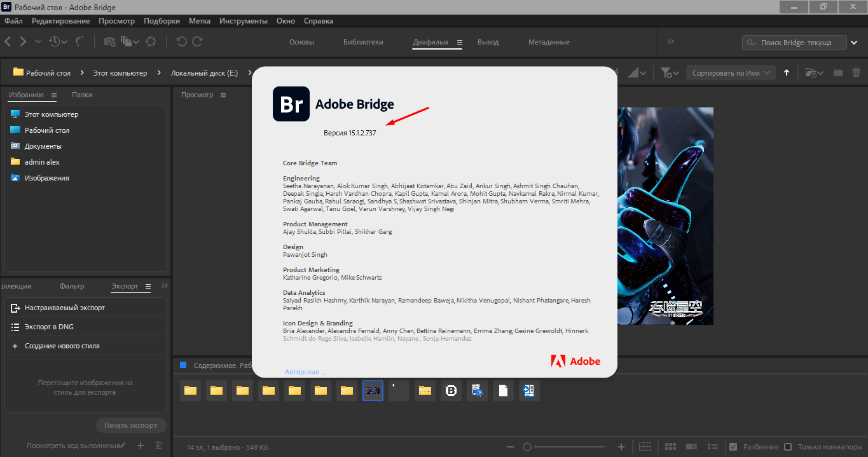The width and height of the screenshot is (868, 457).
Task: Click the plus icon to add export preset
Action: click(x=141, y=446)
